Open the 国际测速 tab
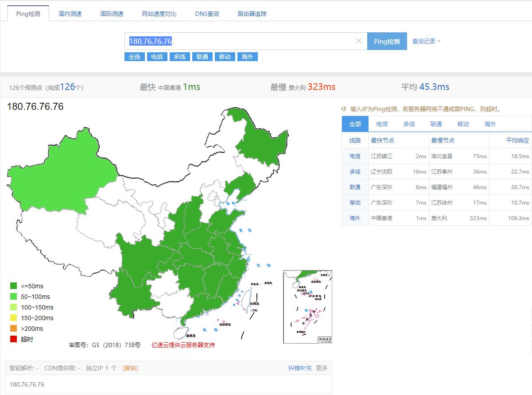The image size is (532, 395). click(111, 13)
